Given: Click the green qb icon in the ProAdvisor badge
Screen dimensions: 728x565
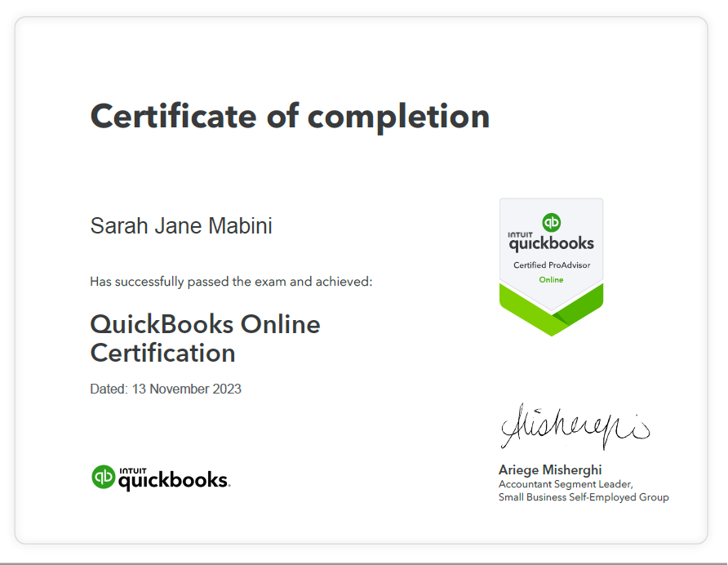Looking at the screenshot, I should pos(551,221).
